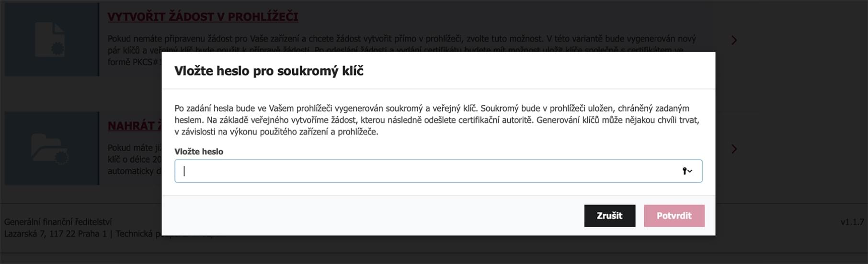The image size is (868, 264).
Task: Click the right chevron beside the create-request option
Action: [x=734, y=40]
